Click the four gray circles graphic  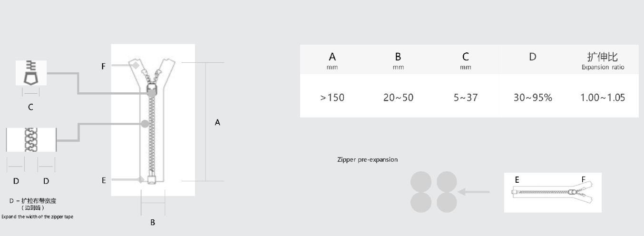tap(433, 192)
